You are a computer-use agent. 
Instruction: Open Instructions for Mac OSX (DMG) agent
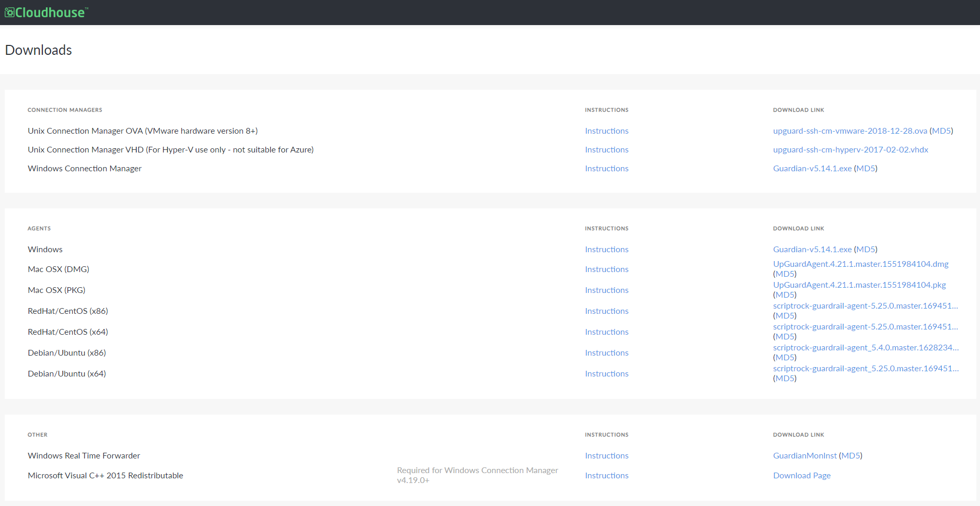click(606, 269)
